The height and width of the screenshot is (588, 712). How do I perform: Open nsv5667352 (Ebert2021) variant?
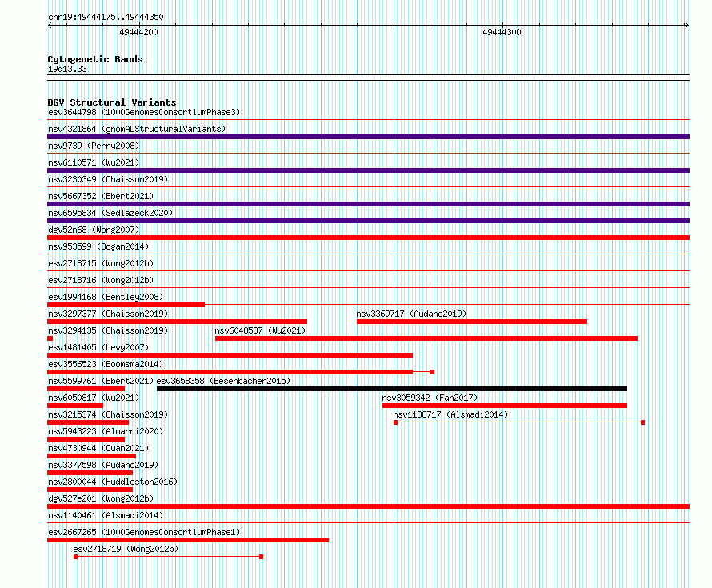click(x=101, y=196)
